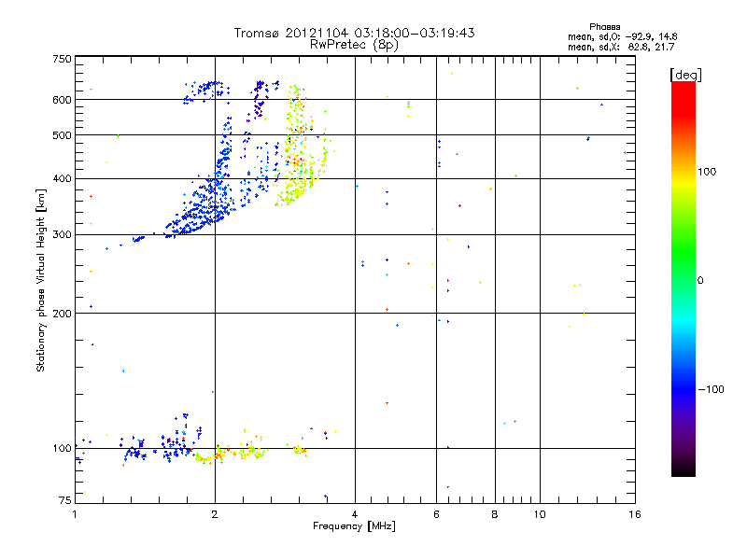This screenshot has width=747, height=560.
Task: Click the 'mean, sd,X: 82.8, 21.7' line
Action: (x=621, y=47)
